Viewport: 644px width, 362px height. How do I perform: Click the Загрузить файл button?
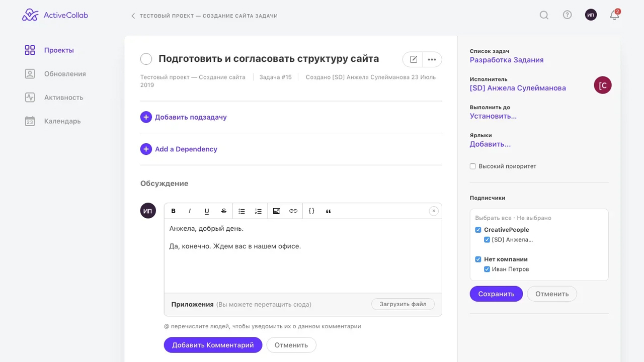click(403, 304)
